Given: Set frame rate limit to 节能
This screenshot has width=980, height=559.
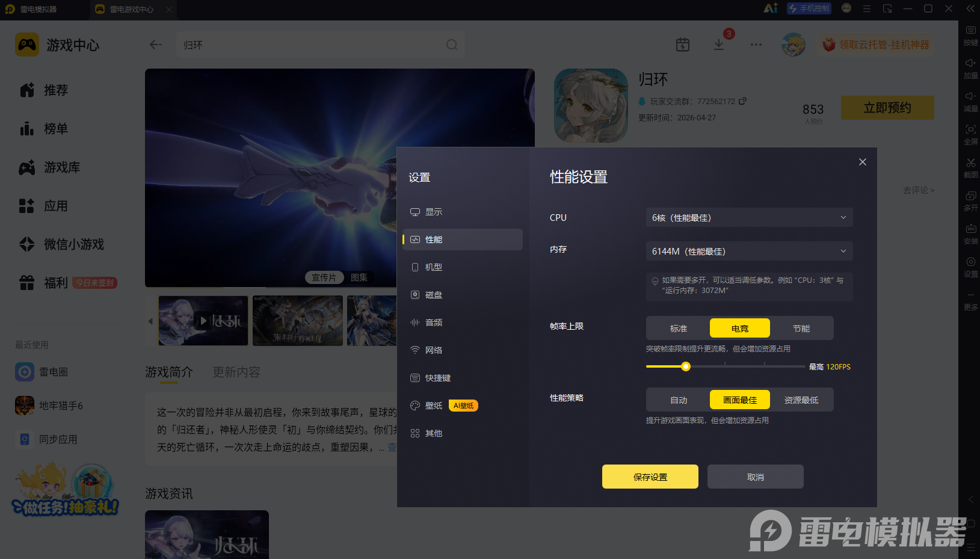Looking at the screenshot, I should (801, 329).
